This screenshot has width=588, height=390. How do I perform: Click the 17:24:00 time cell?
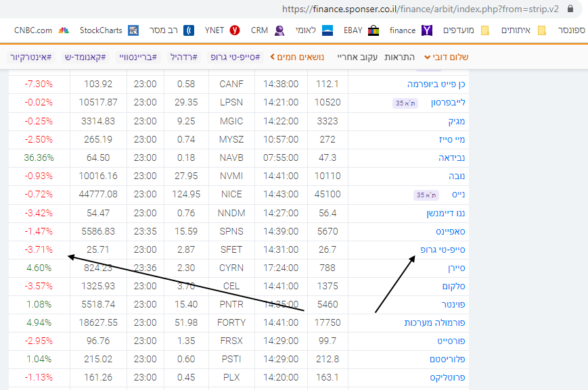click(x=281, y=268)
